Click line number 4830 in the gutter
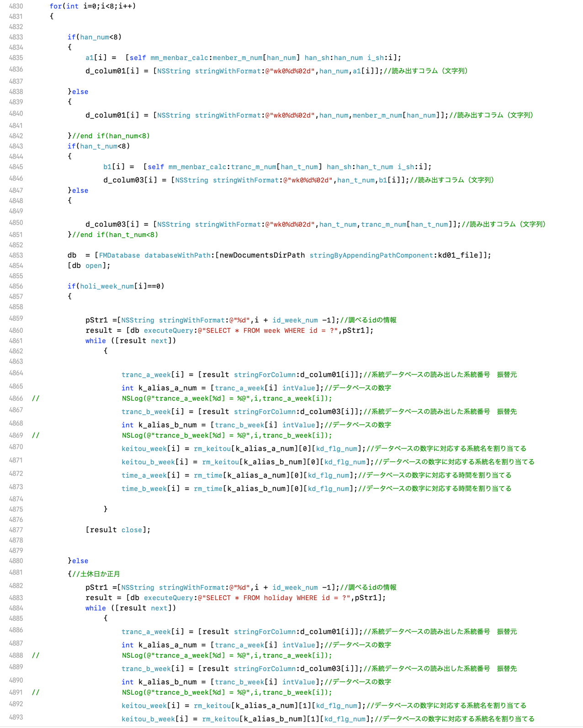The width and height of the screenshot is (583, 728). point(16,6)
